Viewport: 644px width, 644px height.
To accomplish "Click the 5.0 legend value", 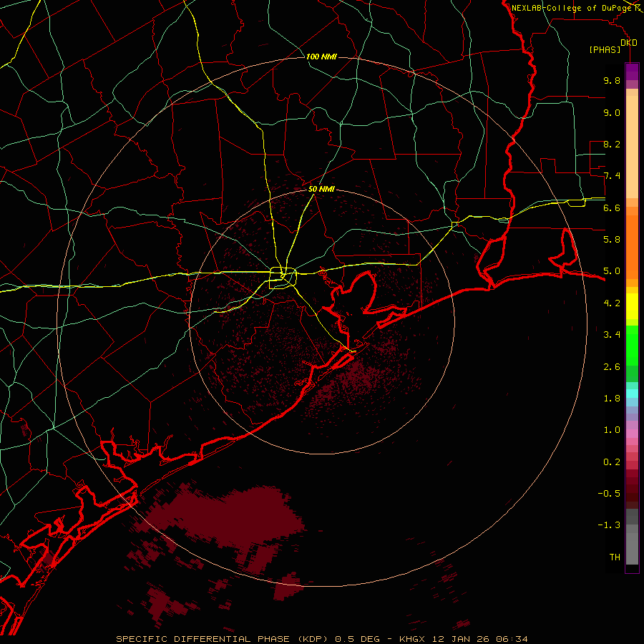I will point(612,271).
